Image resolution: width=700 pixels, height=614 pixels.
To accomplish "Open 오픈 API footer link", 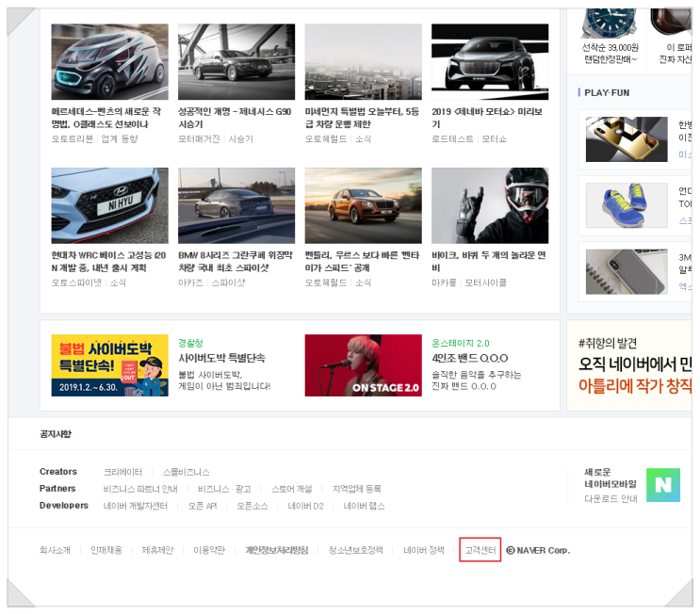I will (x=203, y=506).
